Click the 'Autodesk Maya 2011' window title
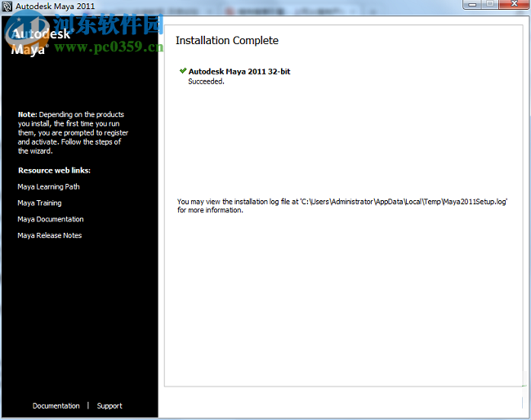The height and width of the screenshot is (420, 531). pos(56,6)
